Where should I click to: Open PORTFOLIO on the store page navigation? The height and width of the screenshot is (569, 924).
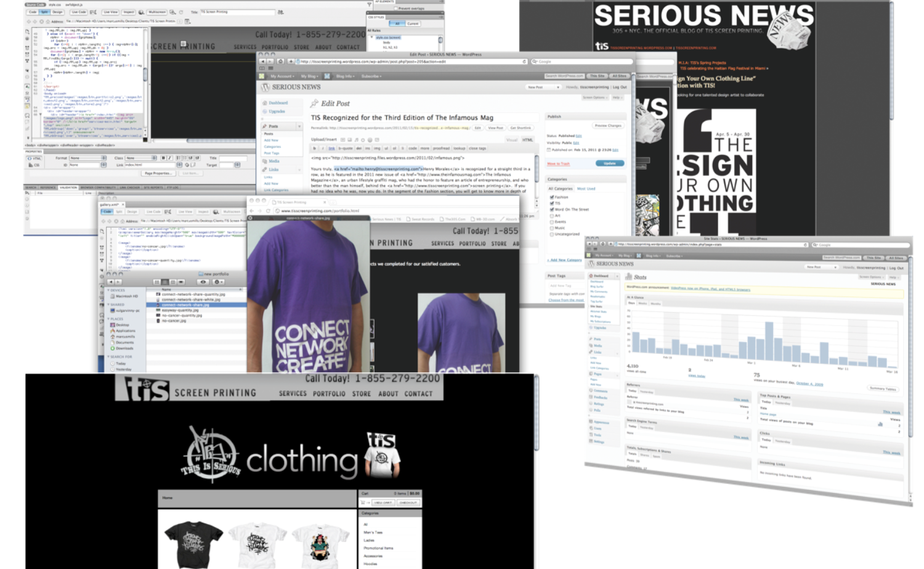pos(329,393)
